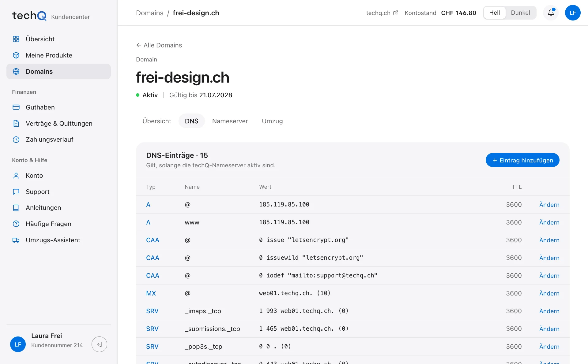The image size is (588, 364).
Task: Click value 0 issuewild "letsencrypt.org"
Action: point(311,258)
